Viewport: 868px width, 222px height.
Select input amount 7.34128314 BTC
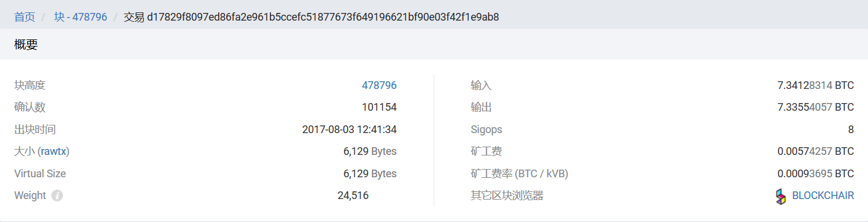coord(816,85)
